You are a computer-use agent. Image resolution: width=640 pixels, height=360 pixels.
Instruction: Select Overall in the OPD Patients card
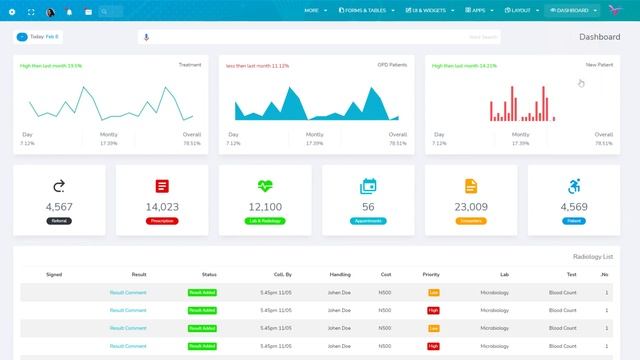pos(398,135)
